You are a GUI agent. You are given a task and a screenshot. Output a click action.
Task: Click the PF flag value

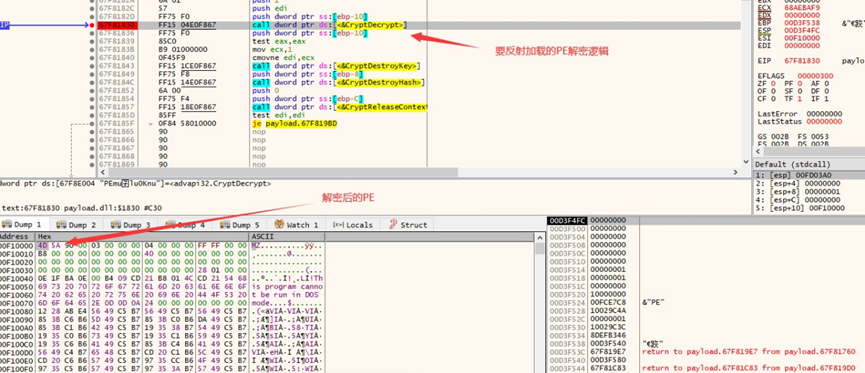click(x=799, y=84)
